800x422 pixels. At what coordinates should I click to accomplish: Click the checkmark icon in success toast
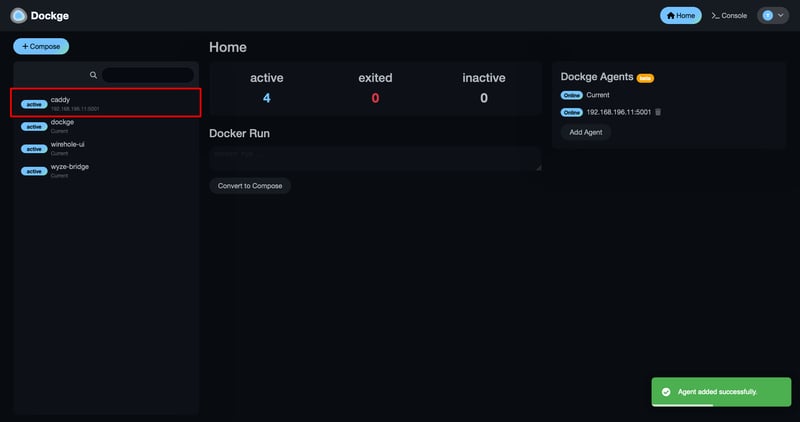click(x=665, y=392)
